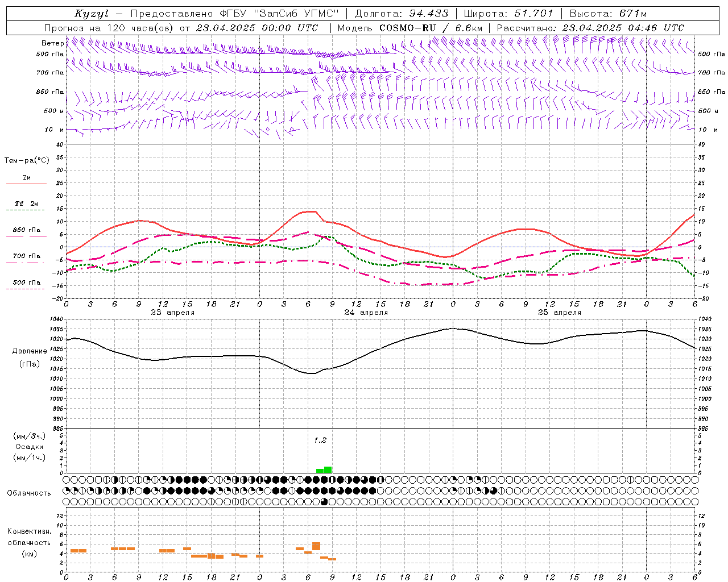This screenshot has width=728, height=582.
Task: Click the "Облачность" cloudiness label
Action: point(29,493)
